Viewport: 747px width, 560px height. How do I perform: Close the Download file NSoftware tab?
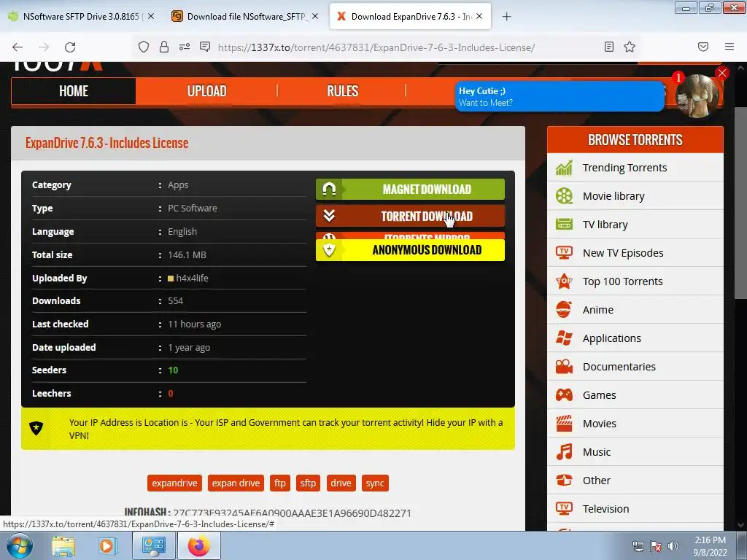(315, 16)
